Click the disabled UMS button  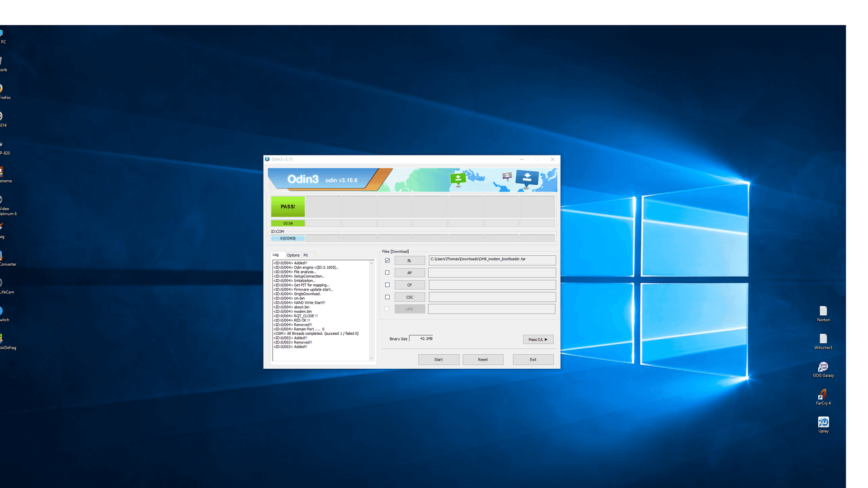pos(410,309)
